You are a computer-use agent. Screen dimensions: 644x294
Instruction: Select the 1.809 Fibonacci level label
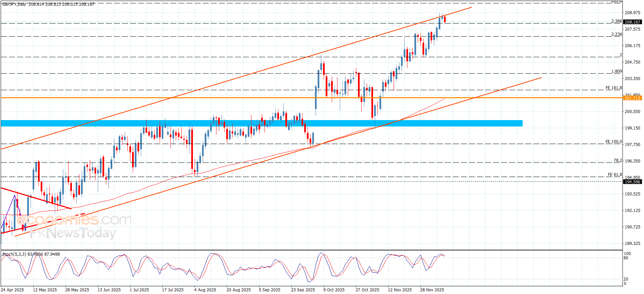click(x=616, y=71)
